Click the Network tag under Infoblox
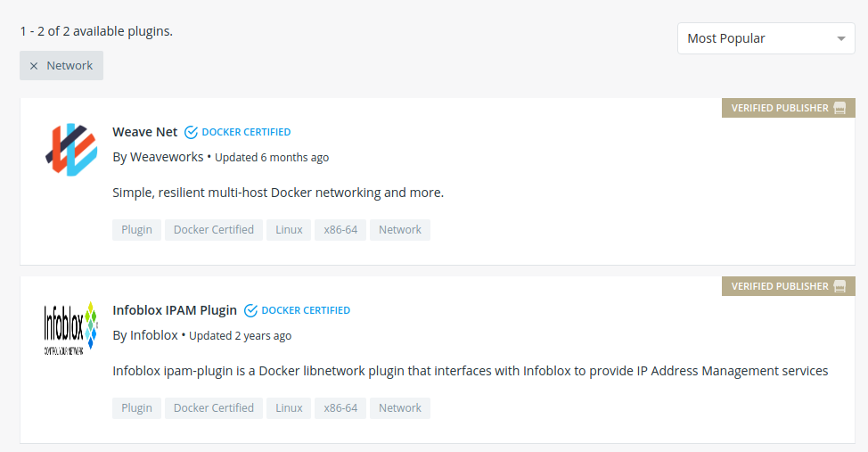Viewport: 868px width, 452px height. [400, 408]
